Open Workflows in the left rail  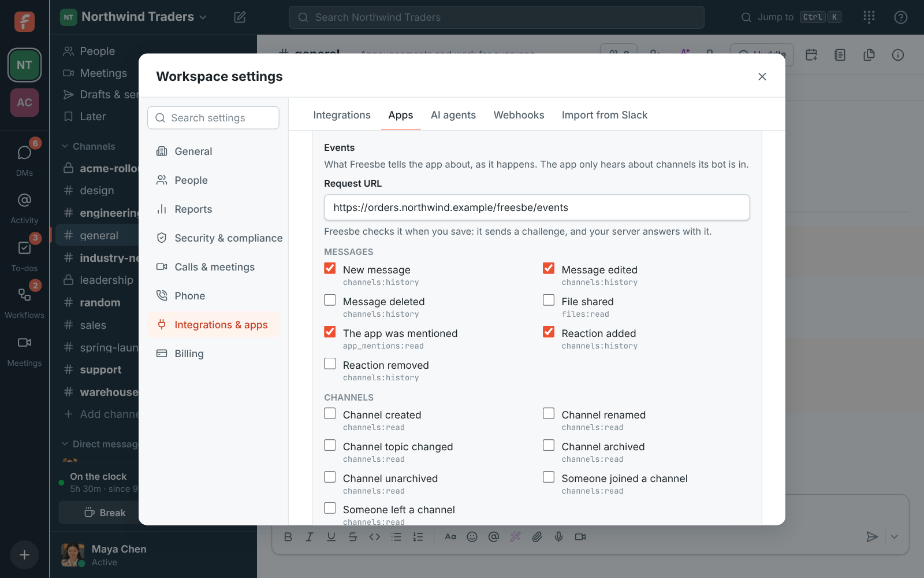[24, 302]
